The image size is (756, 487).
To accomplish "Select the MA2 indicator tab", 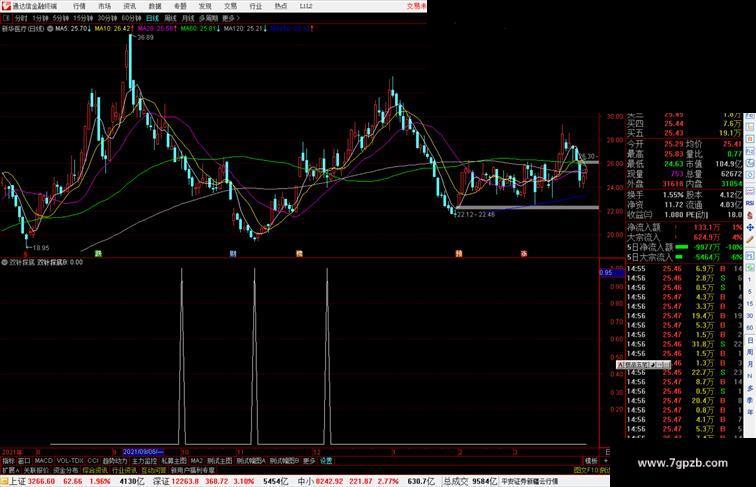I will tap(196, 461).
